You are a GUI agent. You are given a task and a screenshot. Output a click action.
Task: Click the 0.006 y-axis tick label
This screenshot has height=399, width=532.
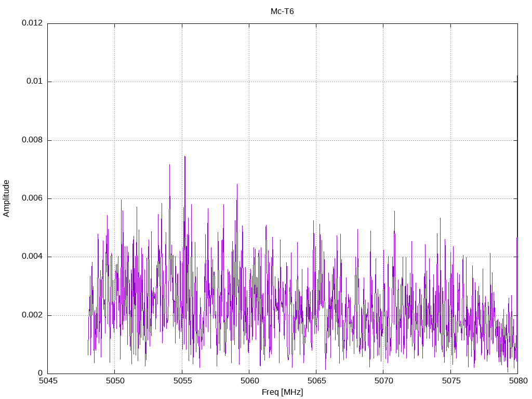point(32,198)
